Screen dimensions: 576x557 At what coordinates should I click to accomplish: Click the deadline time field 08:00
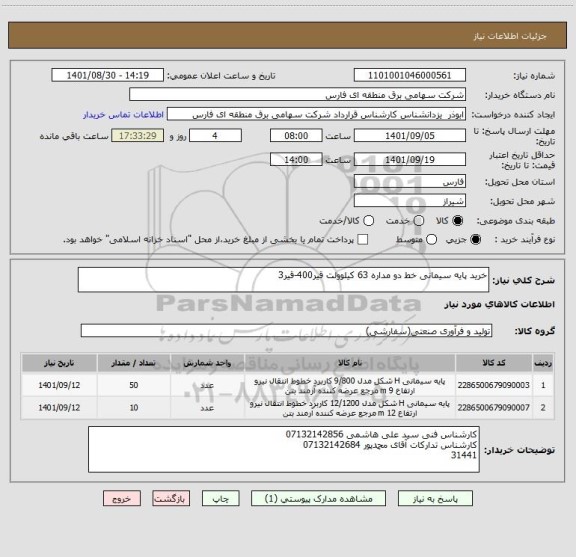click(x=296, y=136)
